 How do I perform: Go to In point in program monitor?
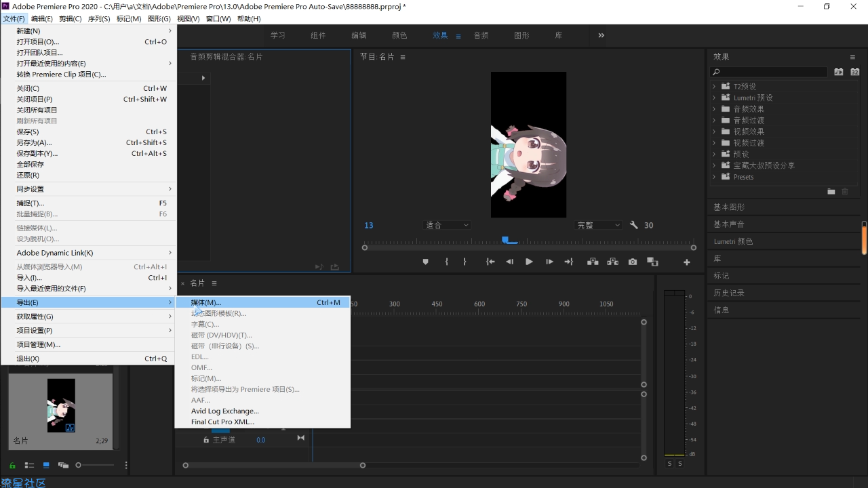click(490, 262)
